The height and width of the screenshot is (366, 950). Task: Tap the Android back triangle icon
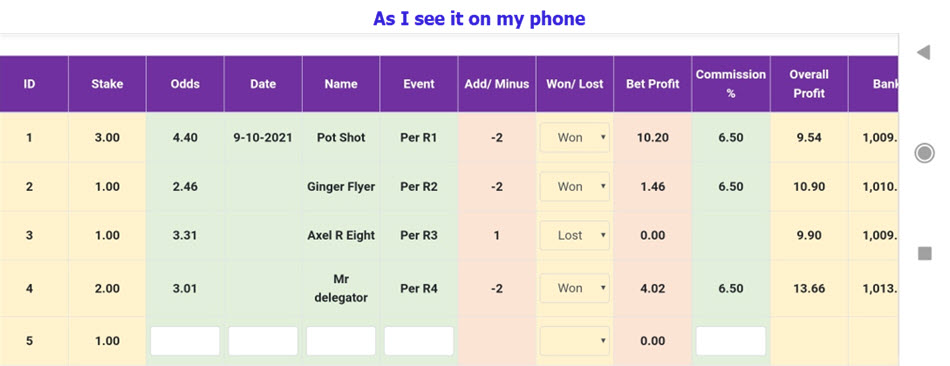click(x=923, y=53)
